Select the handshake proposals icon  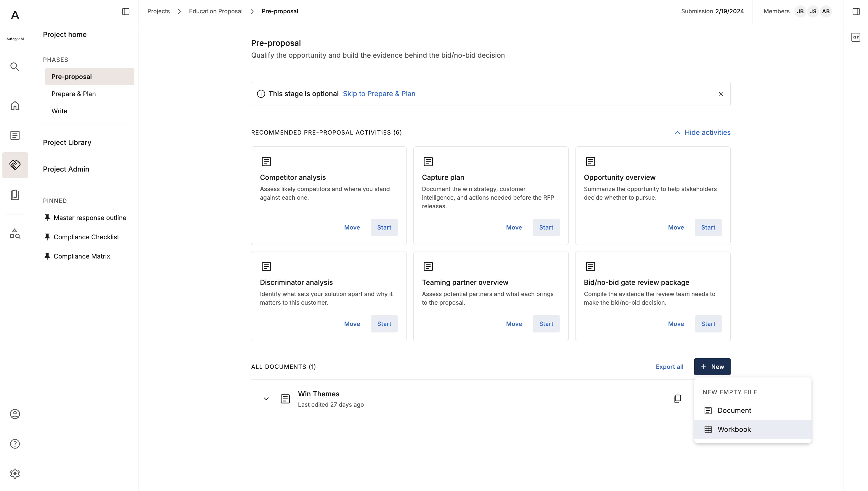15,165
